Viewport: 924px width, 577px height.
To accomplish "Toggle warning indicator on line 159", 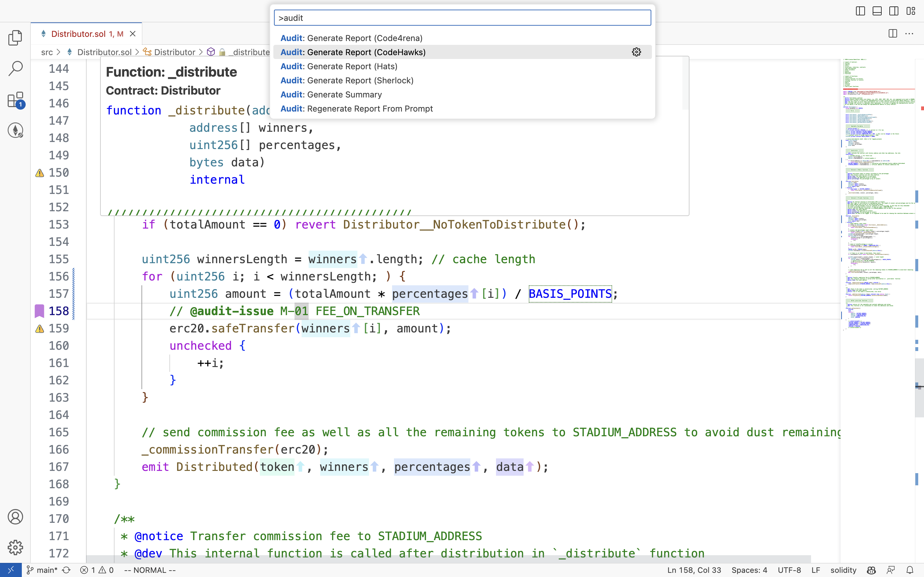I will click(x=40, y=328).
